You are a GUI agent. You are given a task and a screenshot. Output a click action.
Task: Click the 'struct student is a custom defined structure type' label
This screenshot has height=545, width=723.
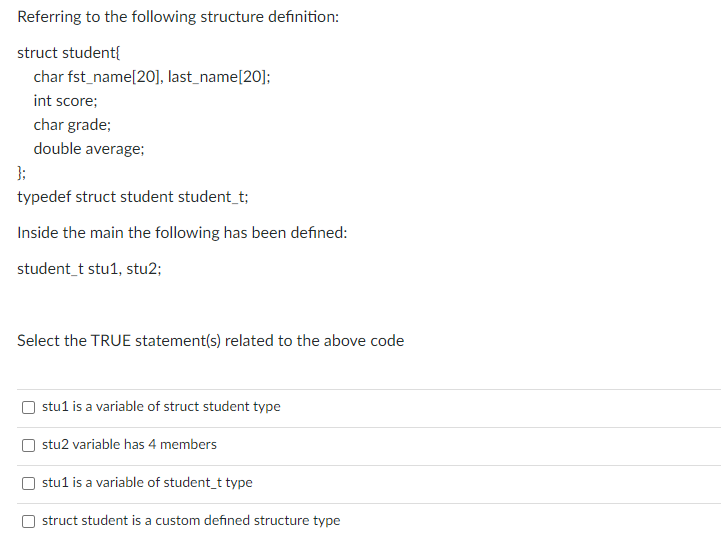(x=191, y=520)
